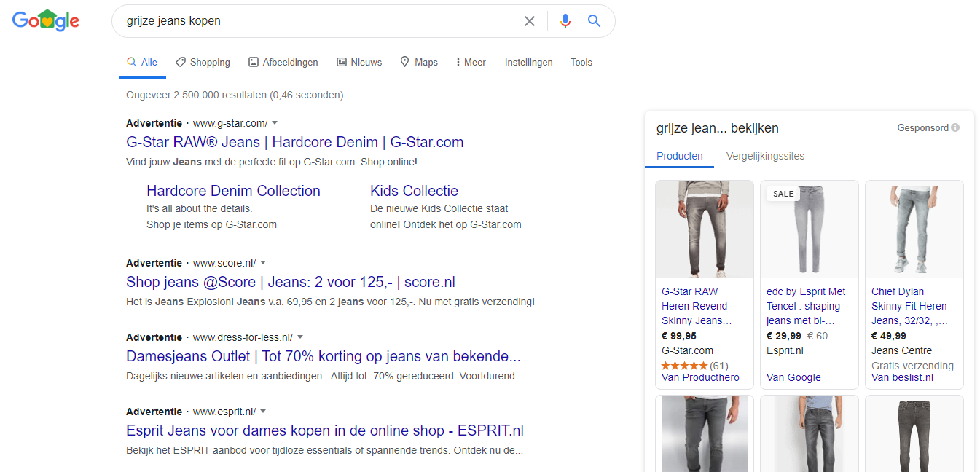Click the 'grijze jean... bekijken' heading

(718, 128)
